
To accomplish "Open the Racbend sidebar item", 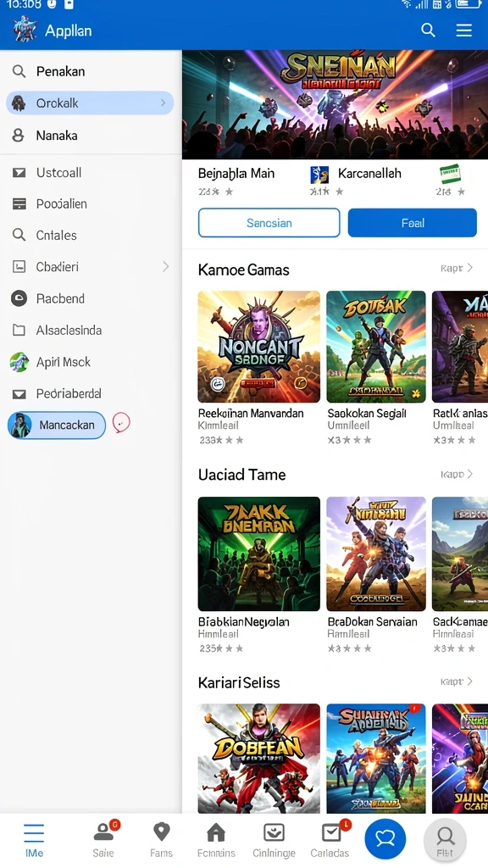I will point(91,299).
